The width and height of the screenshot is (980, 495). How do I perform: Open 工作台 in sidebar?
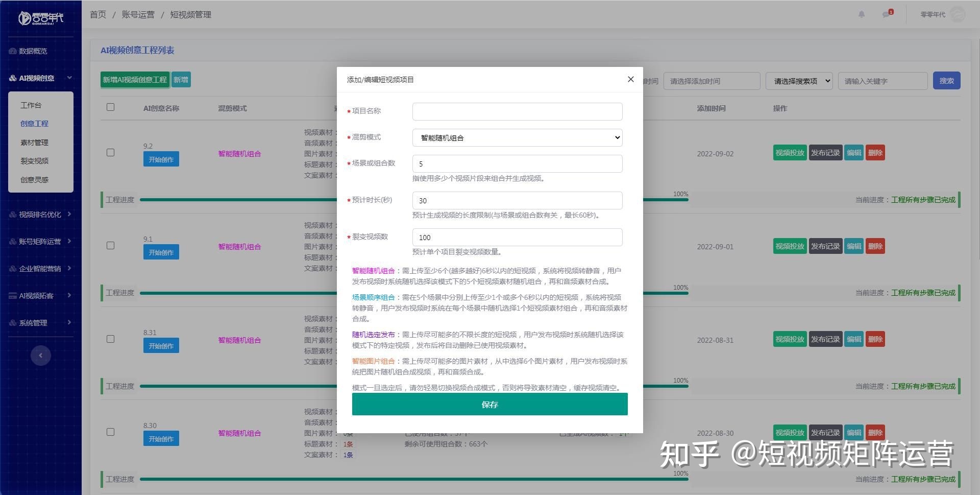pyautogui.click(x=31, y=105)
